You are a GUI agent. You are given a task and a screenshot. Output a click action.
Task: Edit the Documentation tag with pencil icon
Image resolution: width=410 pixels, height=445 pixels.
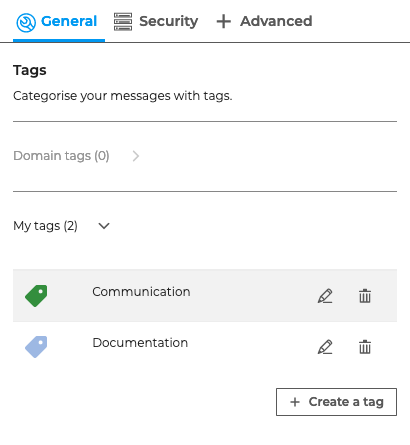click(x=325, y=347)
